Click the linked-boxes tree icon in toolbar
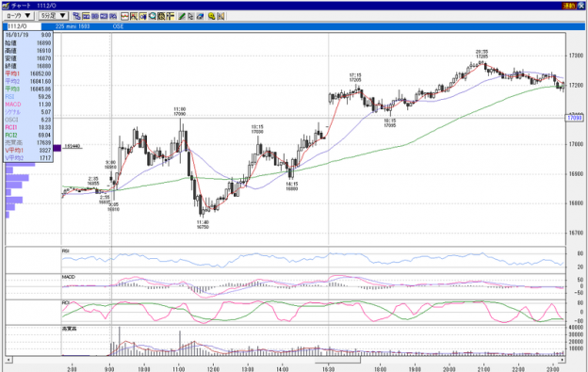Viewport: 588px width, 372px height. 76,16
